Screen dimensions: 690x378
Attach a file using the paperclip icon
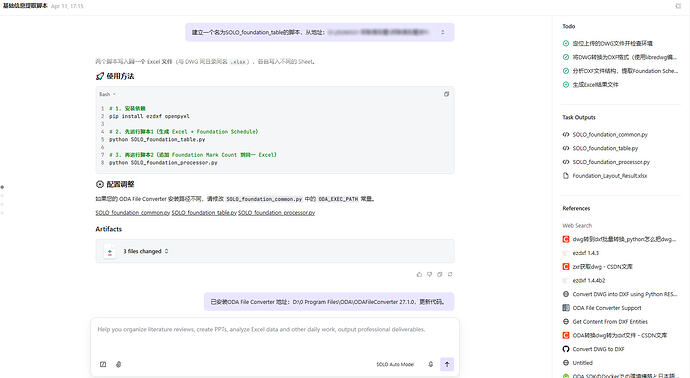118,364
